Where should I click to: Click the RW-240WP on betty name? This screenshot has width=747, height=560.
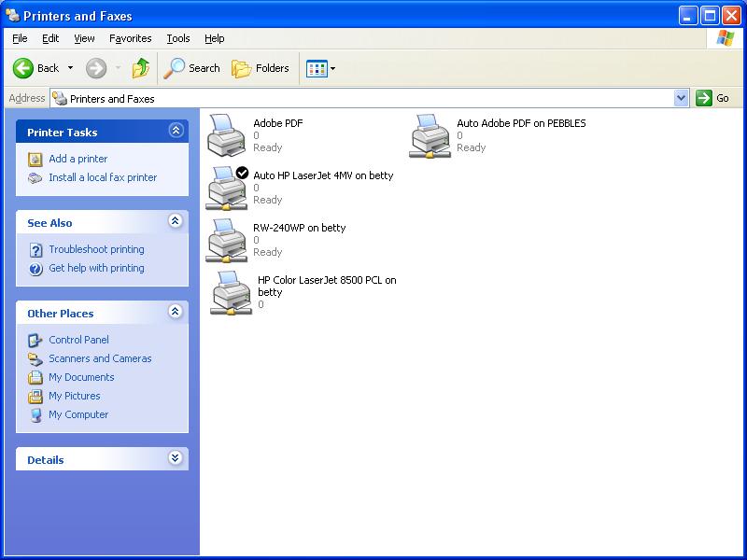pyautogui.click(x=300, y=228)
